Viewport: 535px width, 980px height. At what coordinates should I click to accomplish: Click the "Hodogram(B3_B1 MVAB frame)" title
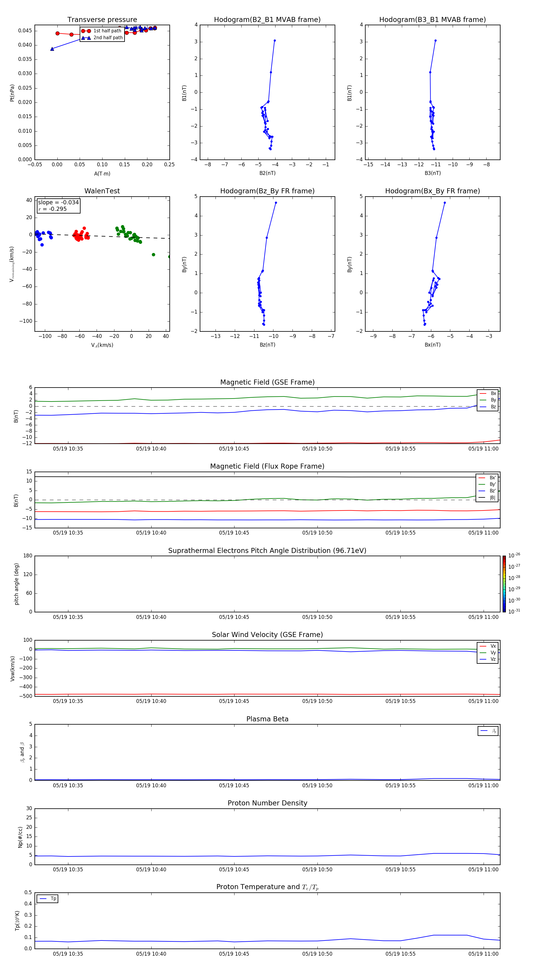(x=432, y=20)
